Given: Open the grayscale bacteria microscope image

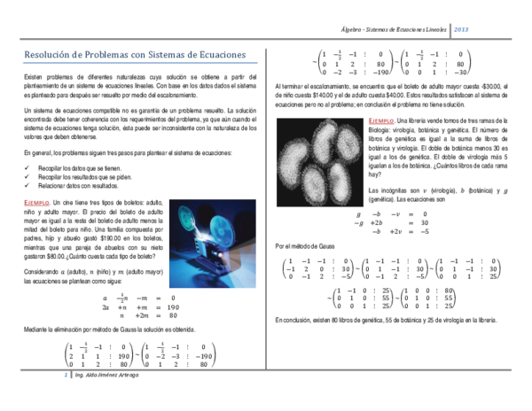Looking at the screenshot, I should click(x=319, y=162).
